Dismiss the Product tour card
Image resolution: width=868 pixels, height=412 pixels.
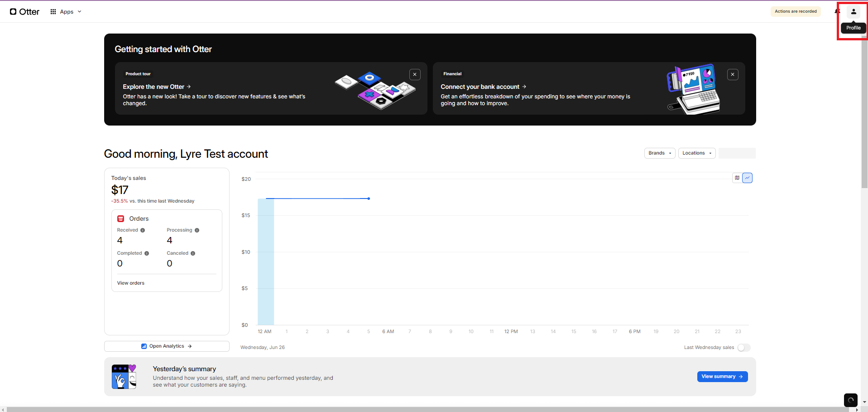pos(414,75)
